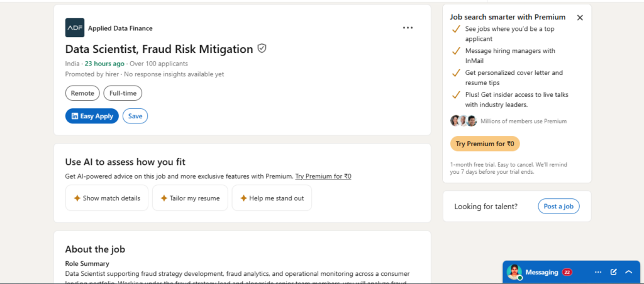Viewport: 644px width, 284px height.
Task: Click Show match details
Action: 107,198
